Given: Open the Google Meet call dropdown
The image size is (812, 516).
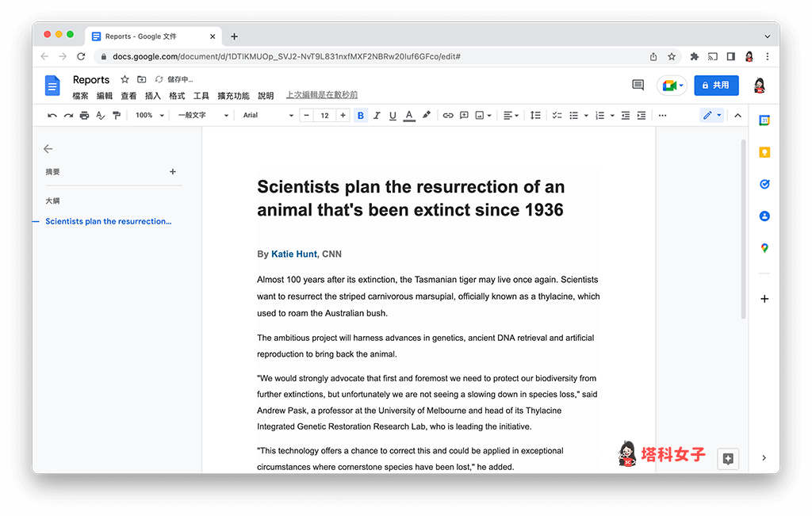Looking at the screenshot, I should click(x=672, y=86).
